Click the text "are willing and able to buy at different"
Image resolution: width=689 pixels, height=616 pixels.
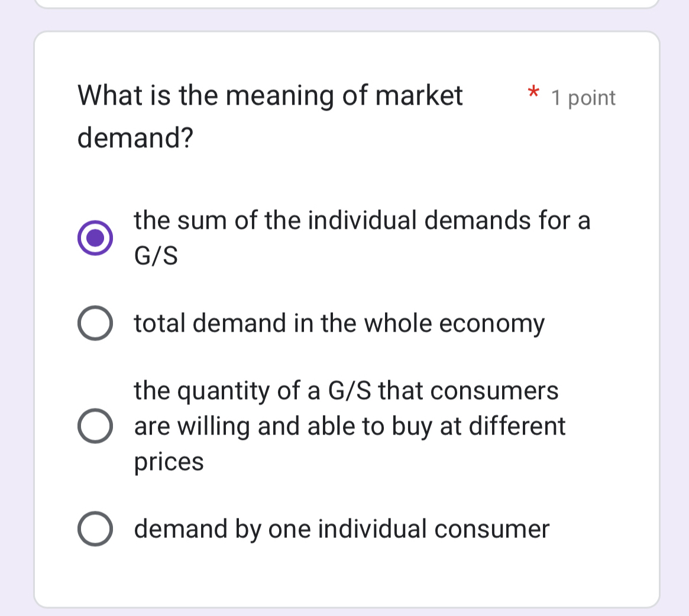tap(350, 426)
